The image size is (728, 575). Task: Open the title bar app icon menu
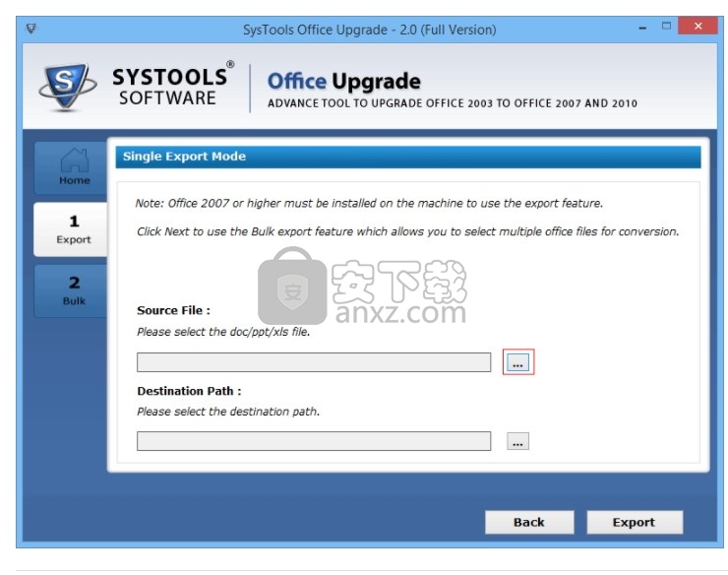pos(31,29)
